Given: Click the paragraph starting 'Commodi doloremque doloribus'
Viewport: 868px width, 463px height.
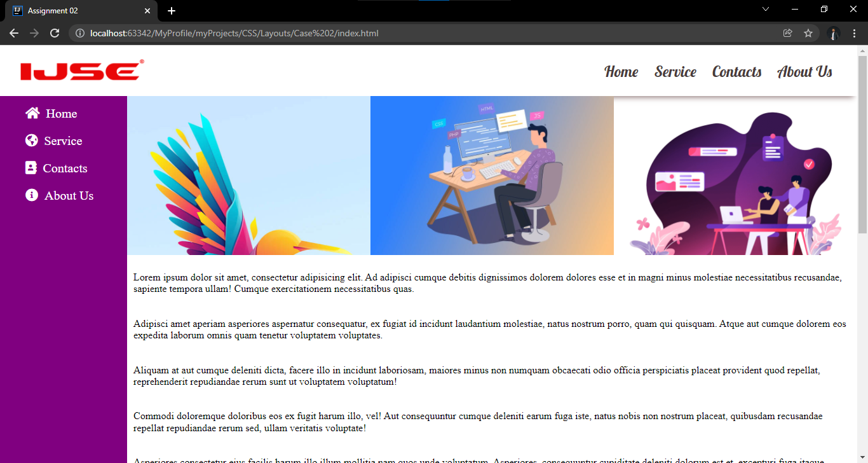Looking at the screenshot, I should point(478,422).
